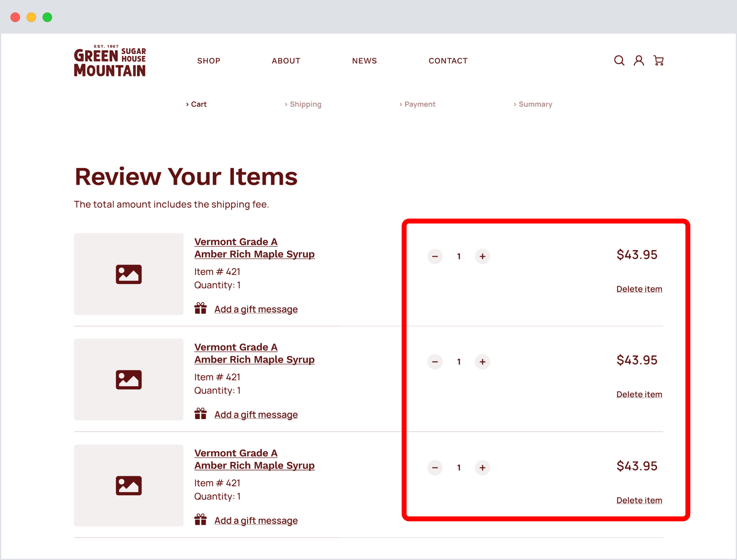Click the user account icon
This screenshot has height=560, width=737.
pyautogui.click(x=639, y=60)
